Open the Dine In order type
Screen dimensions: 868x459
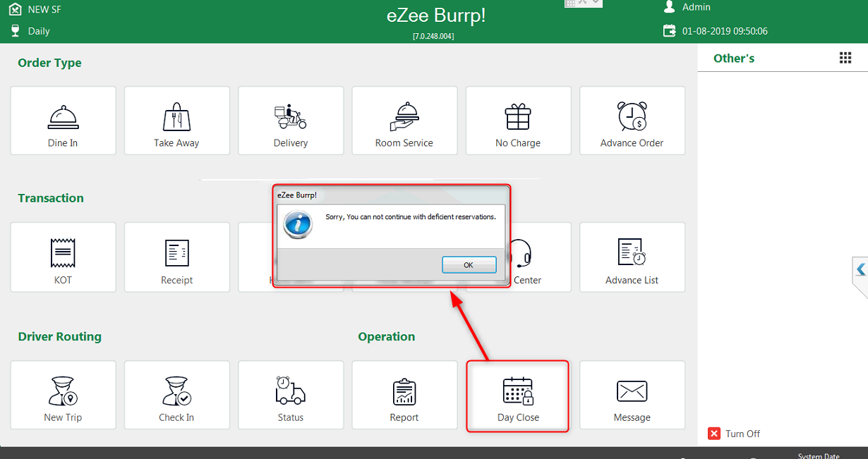(63, 121)
